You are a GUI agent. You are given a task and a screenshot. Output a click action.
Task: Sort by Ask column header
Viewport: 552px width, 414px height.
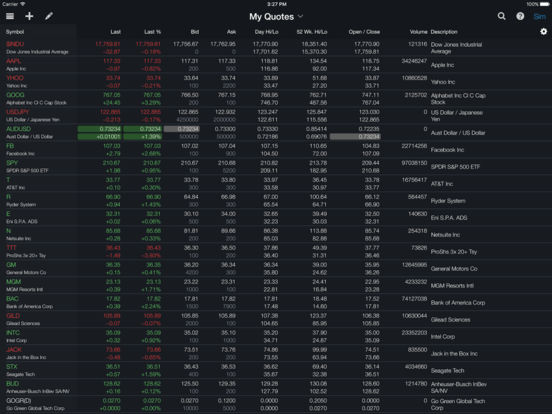(x=231, y=32)
